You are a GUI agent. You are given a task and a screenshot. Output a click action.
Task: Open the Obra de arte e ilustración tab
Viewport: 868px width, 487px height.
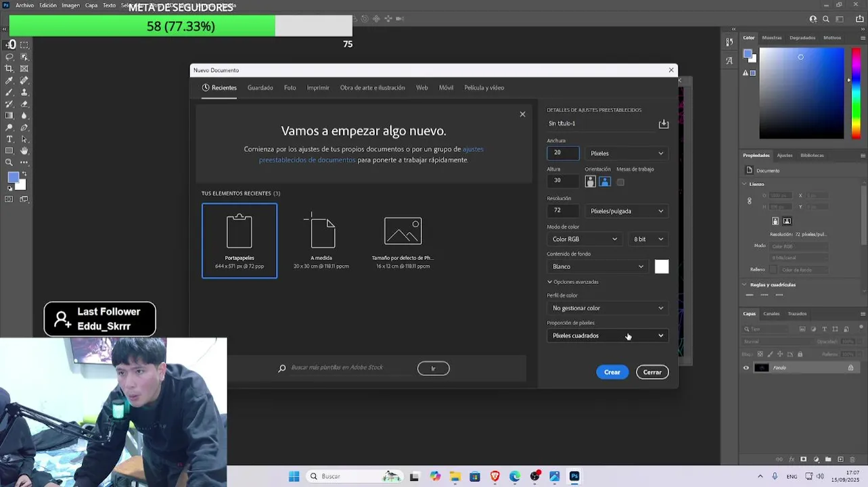372,88
